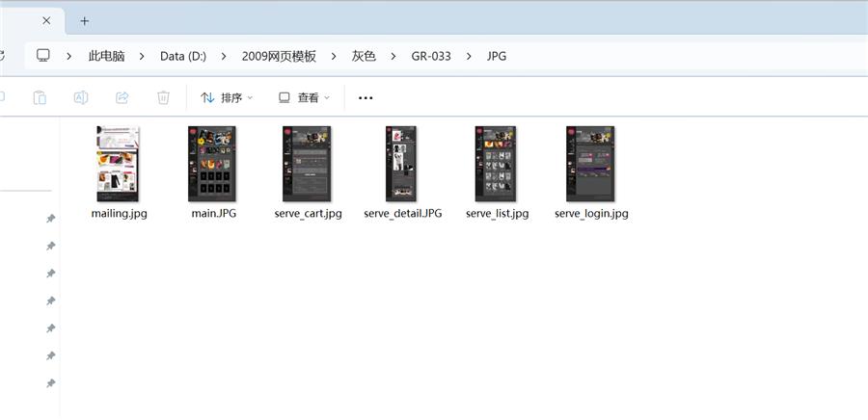Image resolution: width=868 pixels, height=420 pixels.
Task: Click the Rename icon in toolbar
Action: 81,98
